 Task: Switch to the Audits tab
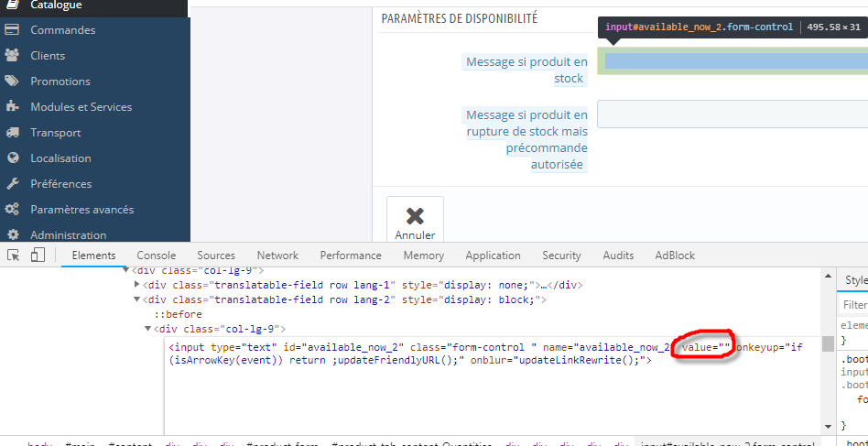click(618, 256)
